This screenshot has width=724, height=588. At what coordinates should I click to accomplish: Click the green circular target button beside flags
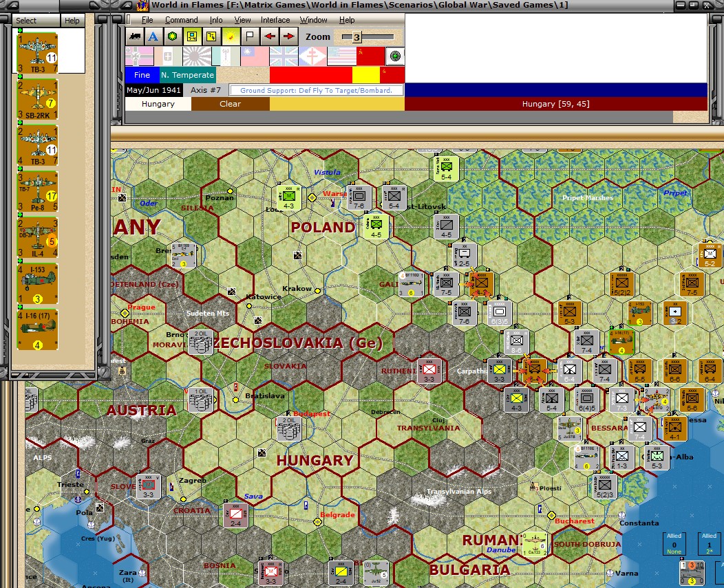(x=395, y=56)
